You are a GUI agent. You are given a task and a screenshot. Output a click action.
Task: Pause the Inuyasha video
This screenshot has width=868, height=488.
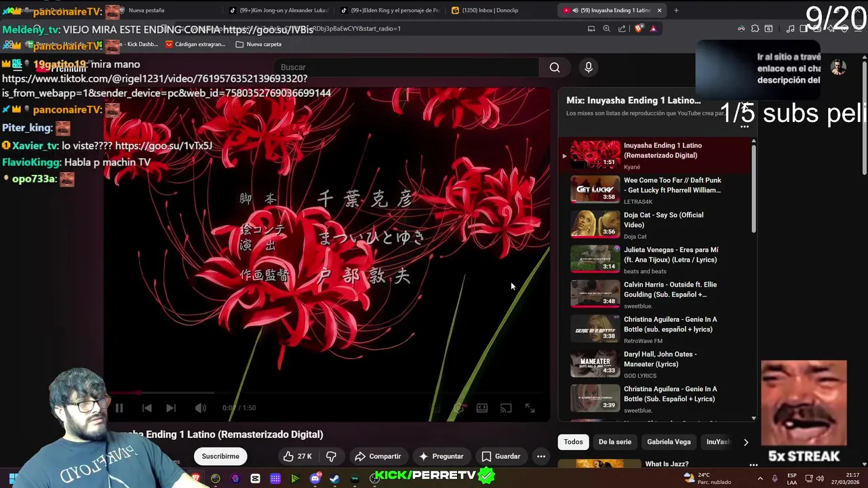[119, 408]
